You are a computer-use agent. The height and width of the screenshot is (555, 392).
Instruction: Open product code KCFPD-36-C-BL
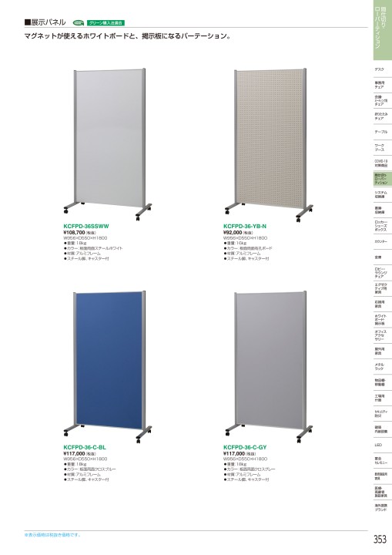[85, 447]
